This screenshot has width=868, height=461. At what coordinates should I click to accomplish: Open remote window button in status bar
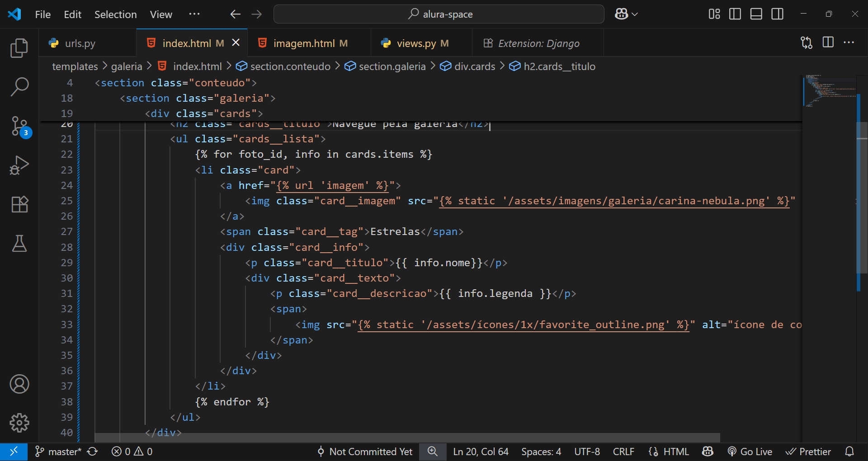tap(14, 452)
